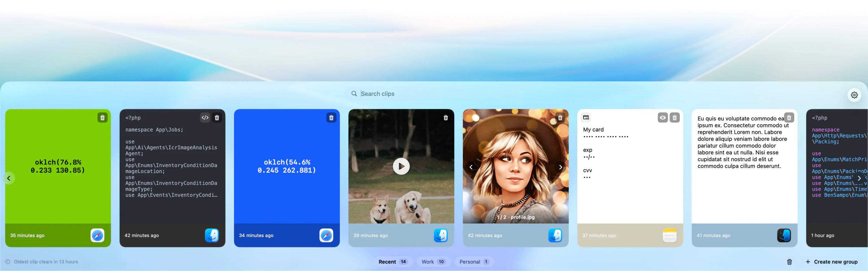
Task: Play the dogs video clip
Action: click(x=401, y=166)
